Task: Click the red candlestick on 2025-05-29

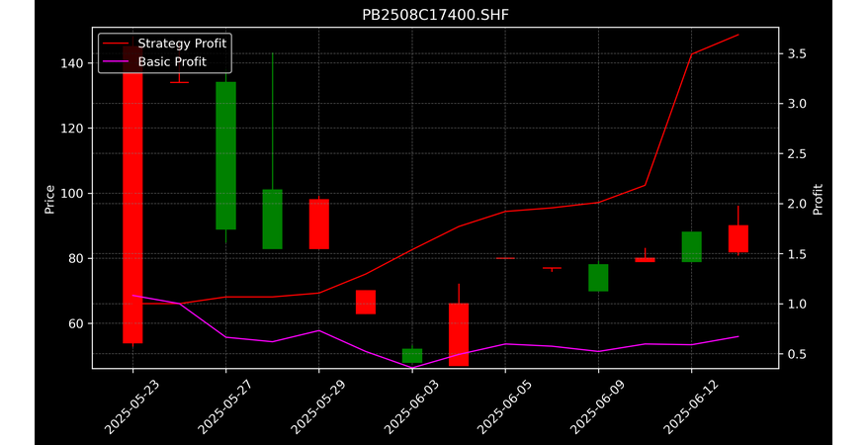Action: coord(319,224)
